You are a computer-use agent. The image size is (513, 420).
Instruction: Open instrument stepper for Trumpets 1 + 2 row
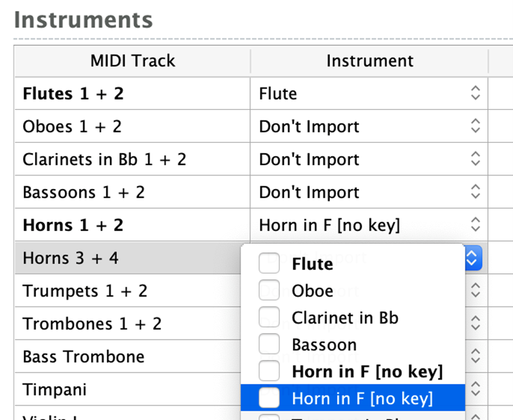point(475,291)
